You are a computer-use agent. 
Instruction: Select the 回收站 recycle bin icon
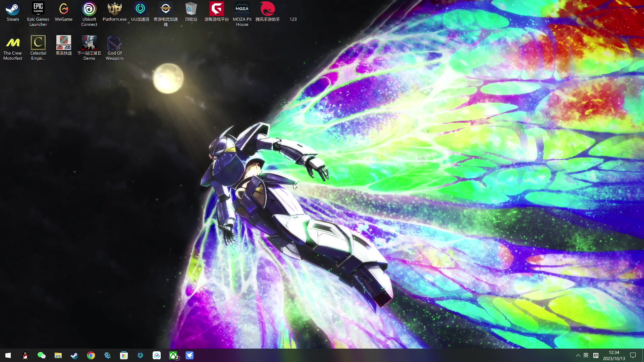(191, 12)
